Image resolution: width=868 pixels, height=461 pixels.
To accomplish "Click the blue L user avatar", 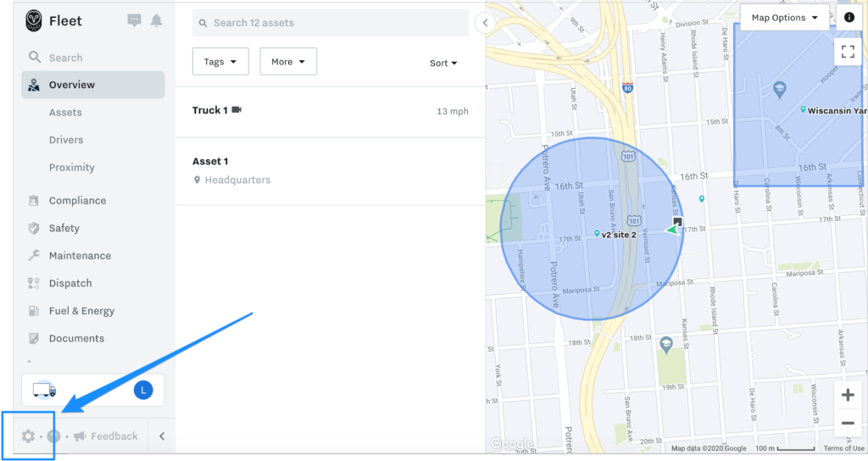I will pos(143,390).
